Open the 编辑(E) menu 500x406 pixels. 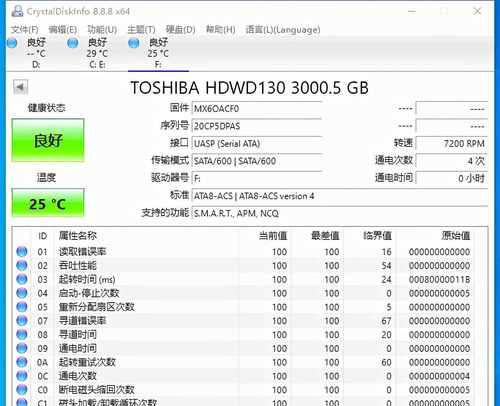pyautogui.click(x=63, y=30)
